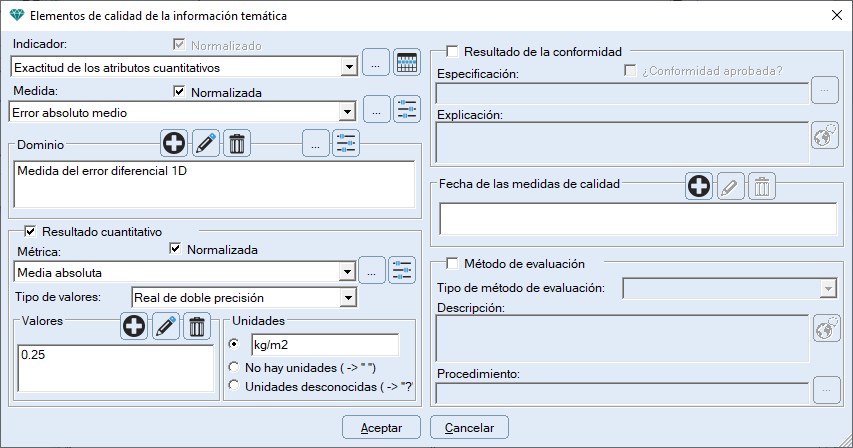
Task: Open the table icon beside Indicador
Action: [x=406, y=62]
